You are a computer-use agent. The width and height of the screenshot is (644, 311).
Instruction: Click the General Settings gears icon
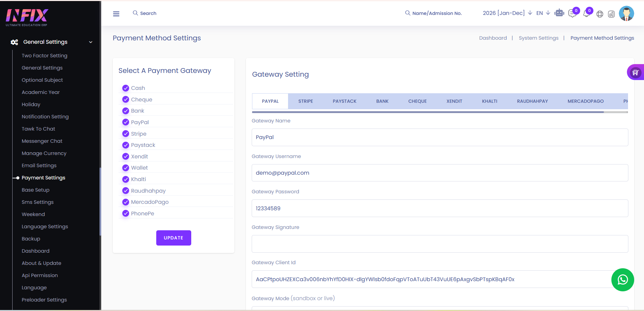pos(14,42)
